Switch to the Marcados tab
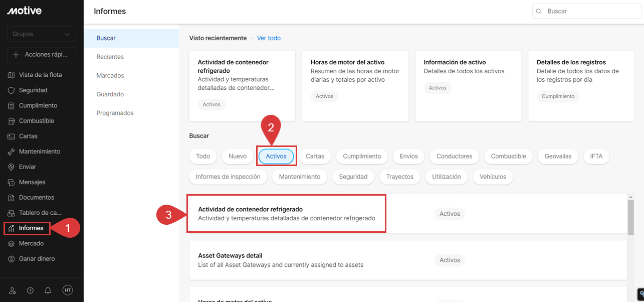Viewport: 644px width, 302px height. point(131,76)
